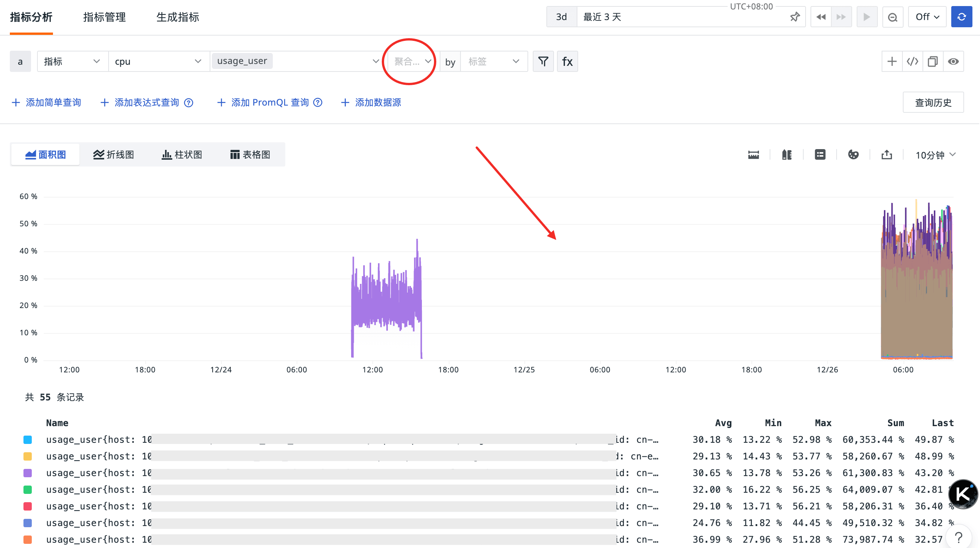
Task: Click the code view icon
Action: (x=912, y=61)
